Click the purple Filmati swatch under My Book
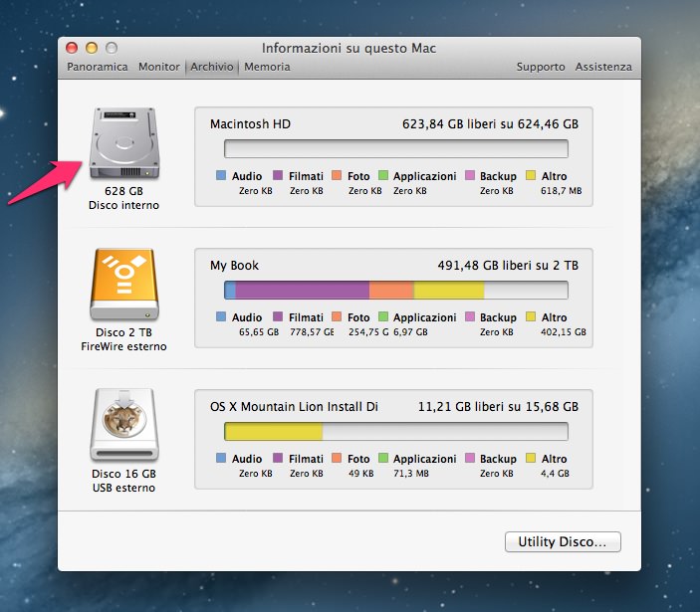700x612 pixels. tap(278, 316)
